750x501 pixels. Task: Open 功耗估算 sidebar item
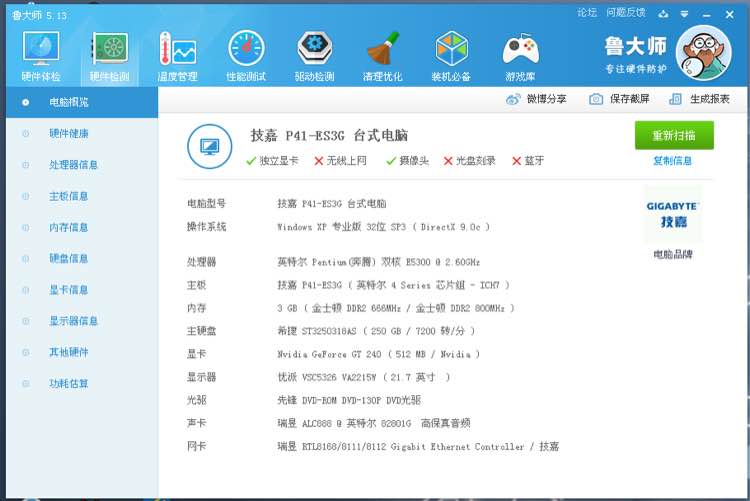click(68, 384)
